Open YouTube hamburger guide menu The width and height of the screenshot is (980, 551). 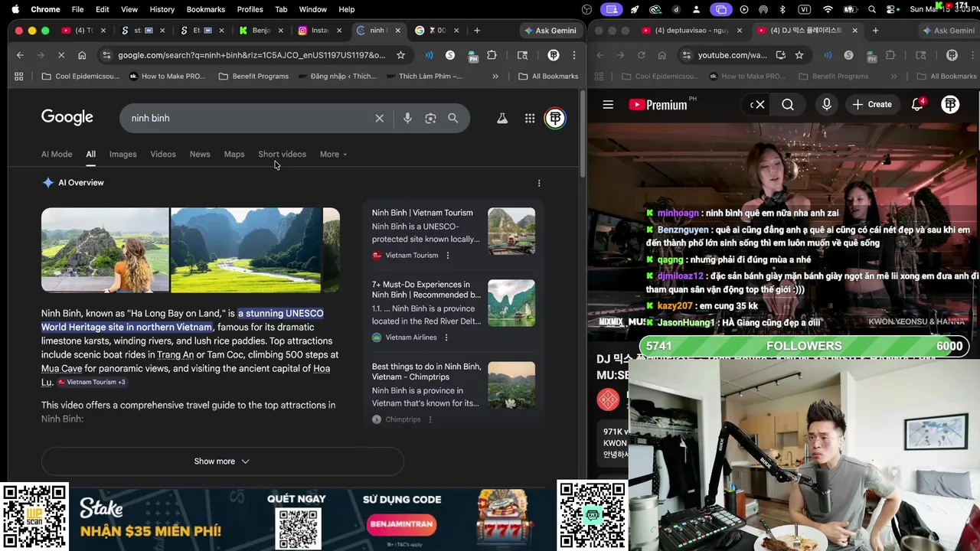tap(608, 105)
